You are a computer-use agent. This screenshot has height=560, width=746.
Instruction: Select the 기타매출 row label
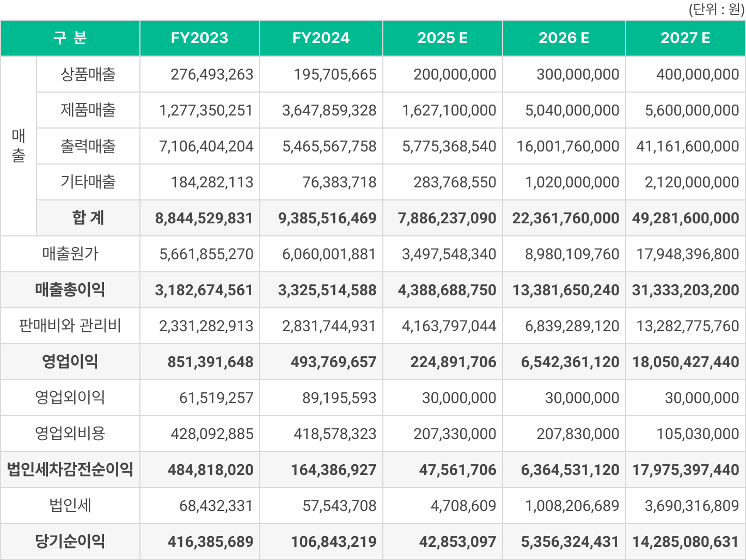point(88,182)
